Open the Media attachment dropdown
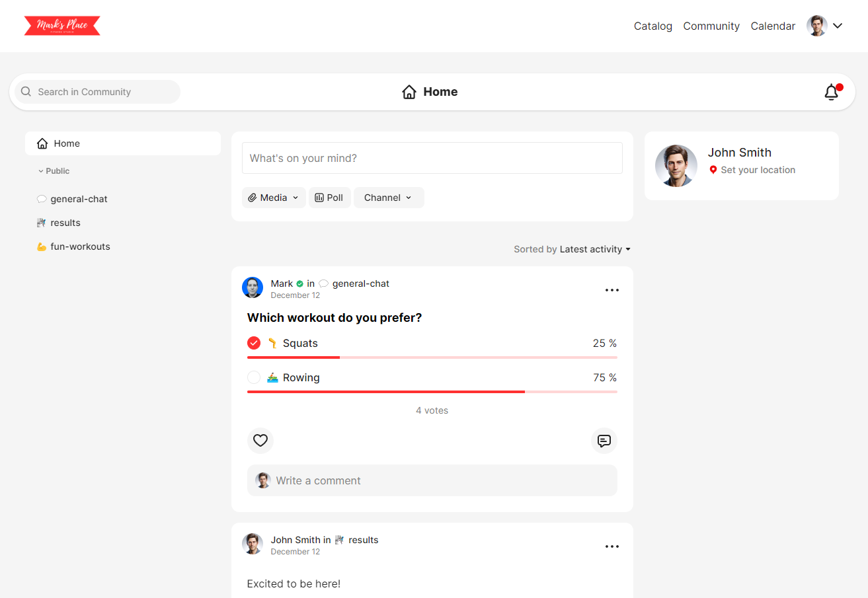Image resolution: width=868 pixels, height=598 pixels. 274,198
